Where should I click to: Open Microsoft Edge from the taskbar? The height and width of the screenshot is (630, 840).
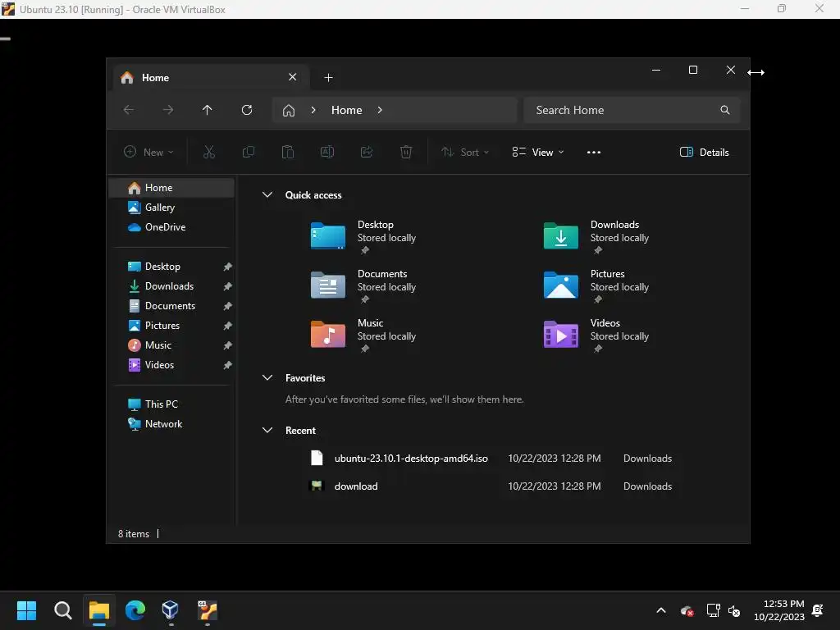pos(135,610)
